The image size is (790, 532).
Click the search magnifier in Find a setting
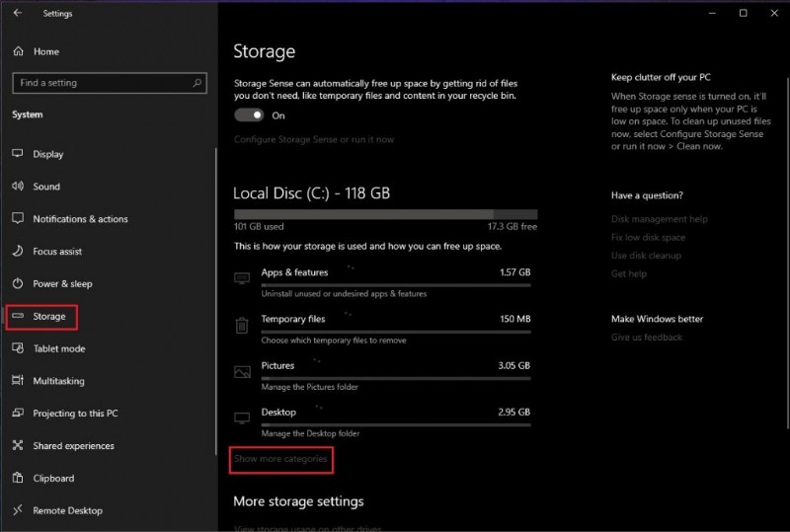coord(197,83)
